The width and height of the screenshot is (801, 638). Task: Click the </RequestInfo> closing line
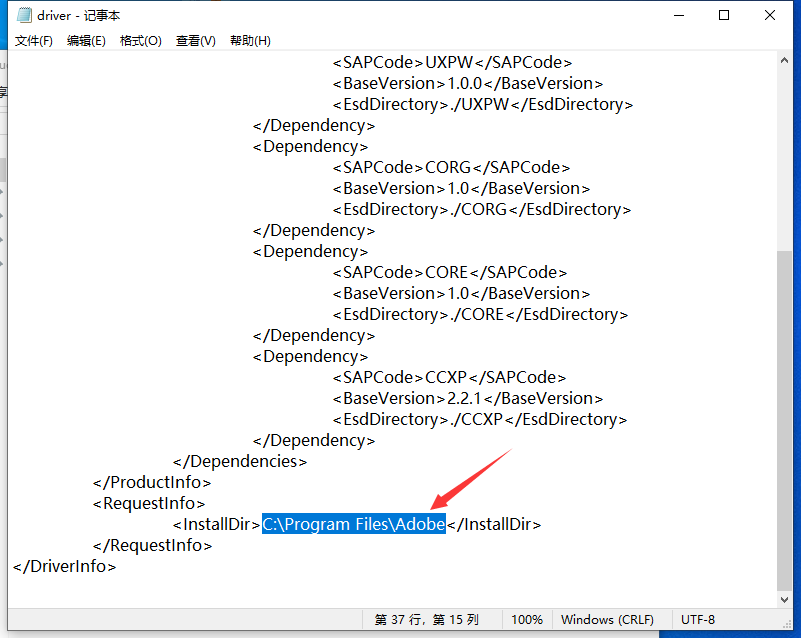(152, 545)
